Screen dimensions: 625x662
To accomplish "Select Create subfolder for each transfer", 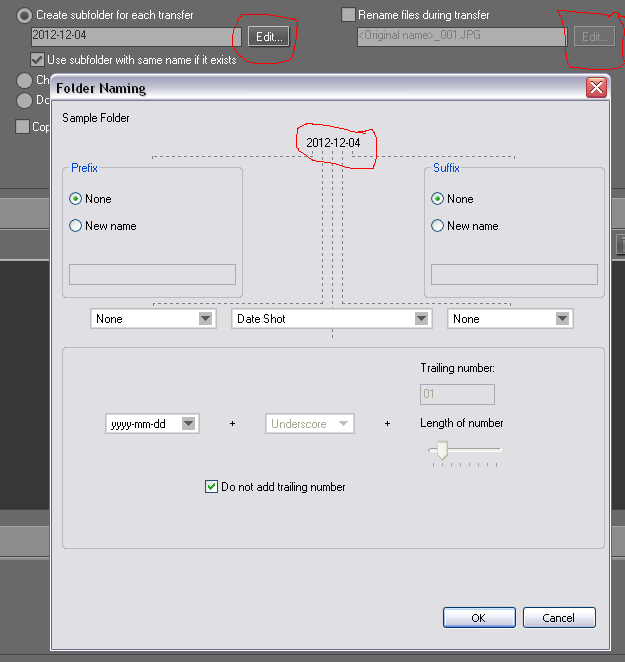I will pos(24,16).
